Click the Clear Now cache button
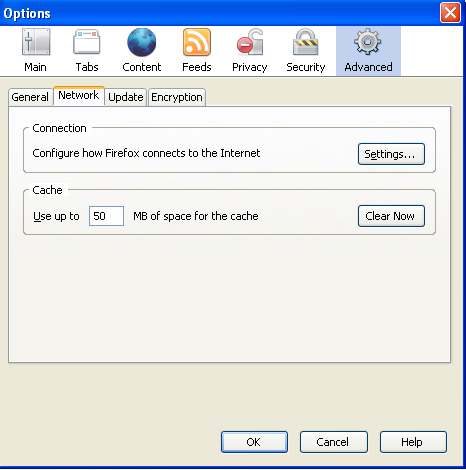466x470 pixels. pyautogui.click(x=391, y=216)
